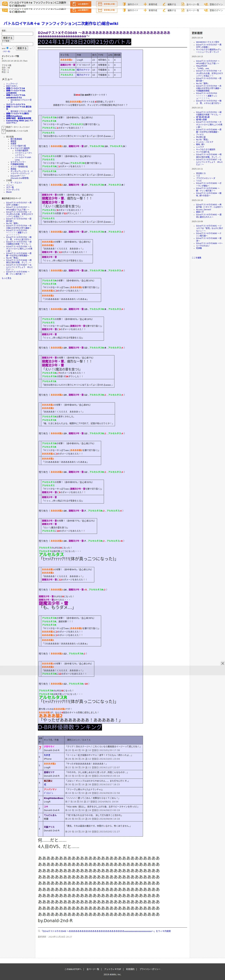The height and width of the screenshot is (980, 225).
Task: Click ウィキ内検索 link for D2ndテストXその3049
Action: (x=106, y=931)
